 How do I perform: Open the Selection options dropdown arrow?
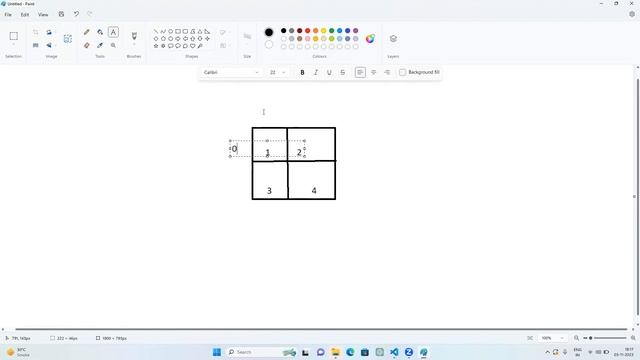tap(13, 45)
